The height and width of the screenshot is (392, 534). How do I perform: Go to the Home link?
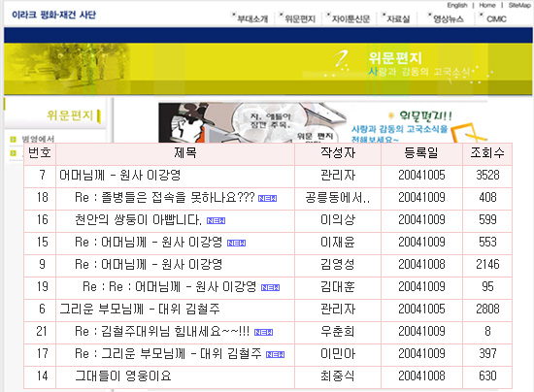click(487, 5)
